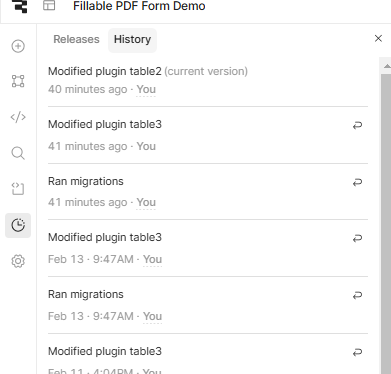Open the component tree icon in sidebar

click(18, 81)
